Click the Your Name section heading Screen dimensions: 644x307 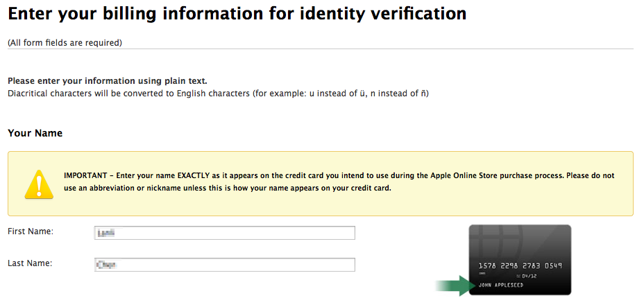tap(35, 133)
